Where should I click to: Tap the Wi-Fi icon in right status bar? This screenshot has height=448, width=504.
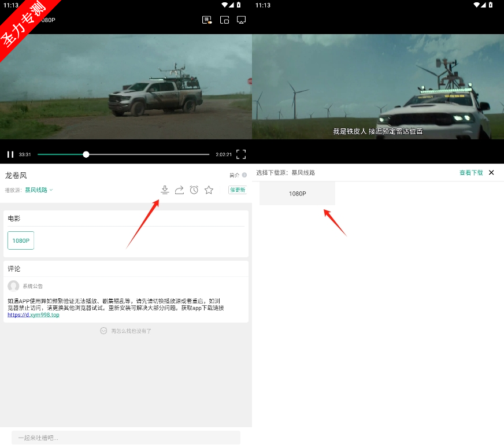coord(477,5)
